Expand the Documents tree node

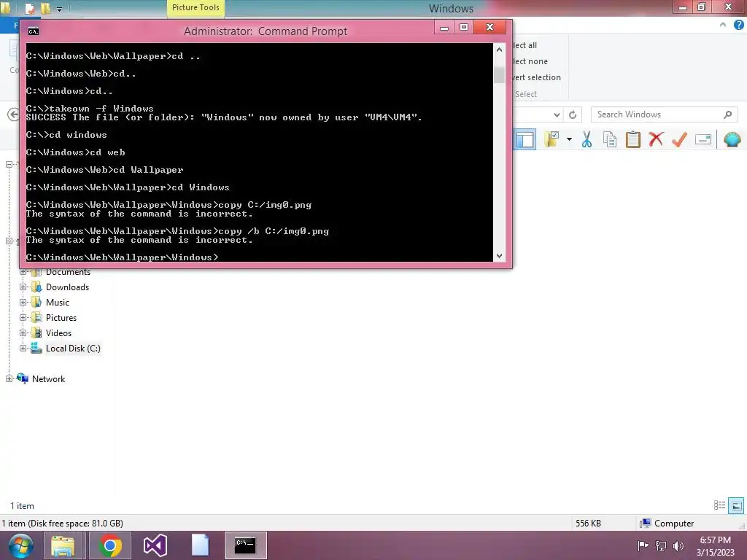coord(23,272)
